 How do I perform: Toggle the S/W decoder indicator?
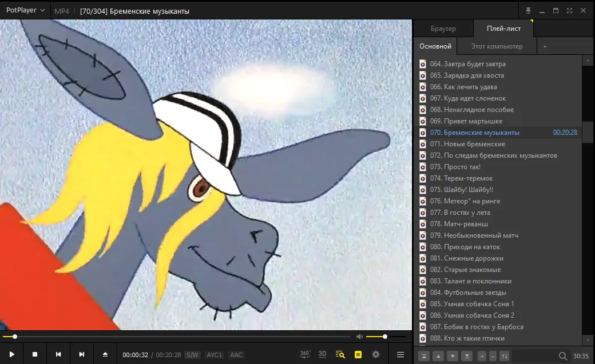192,355
